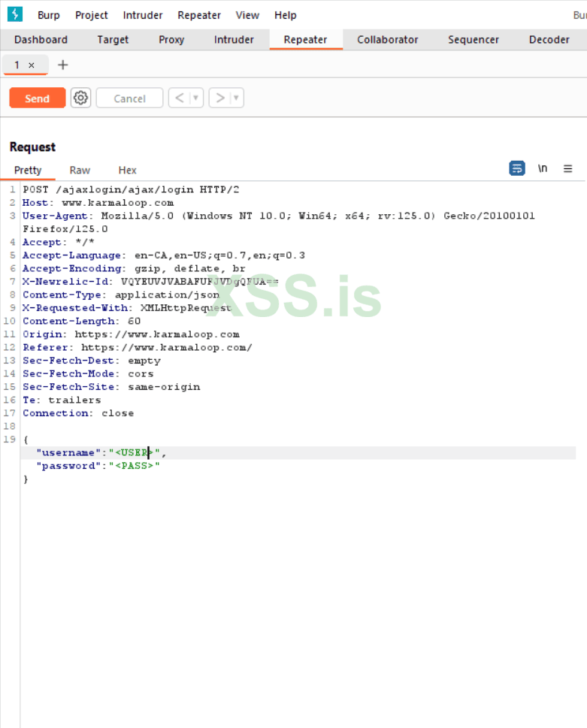This screenshot has height=728, width=587.
Task: Go back to previous request arrow
Action: click(x=180, y=98)
